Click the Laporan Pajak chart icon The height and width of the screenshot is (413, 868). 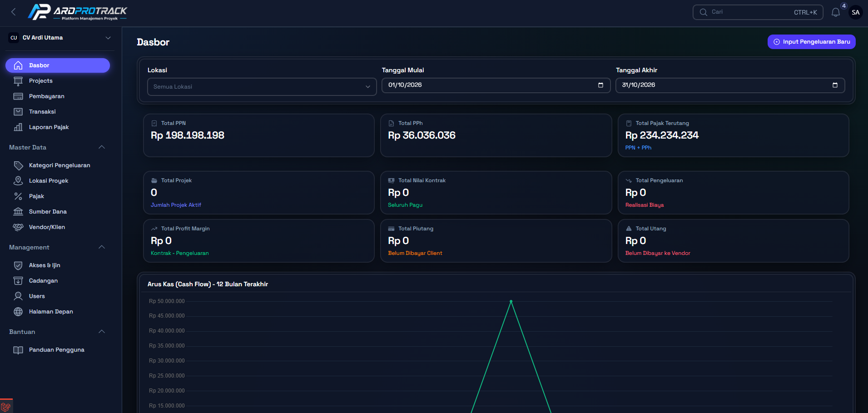click(x=18, y=127)
